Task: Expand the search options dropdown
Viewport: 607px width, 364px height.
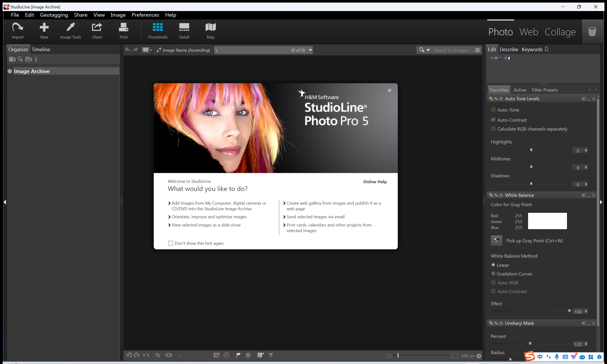Action: 428,50
